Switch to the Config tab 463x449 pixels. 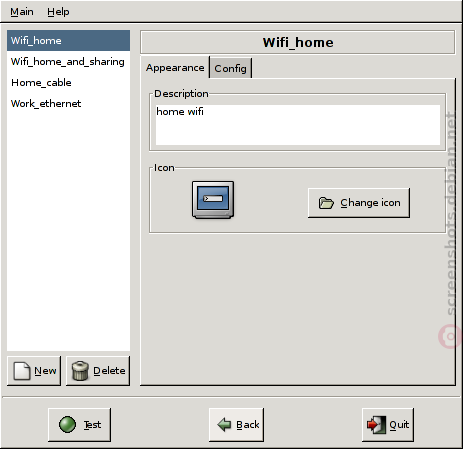[230, 68]
